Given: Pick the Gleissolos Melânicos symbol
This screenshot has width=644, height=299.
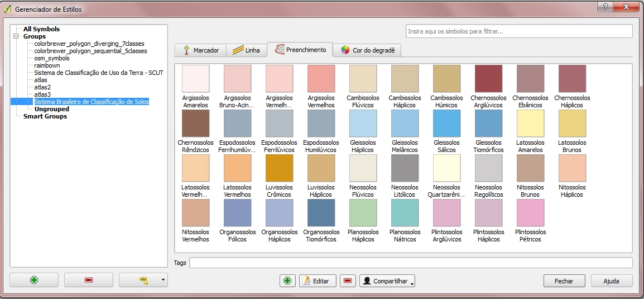Looking at the screenshot, I should [x=405, y=124].
